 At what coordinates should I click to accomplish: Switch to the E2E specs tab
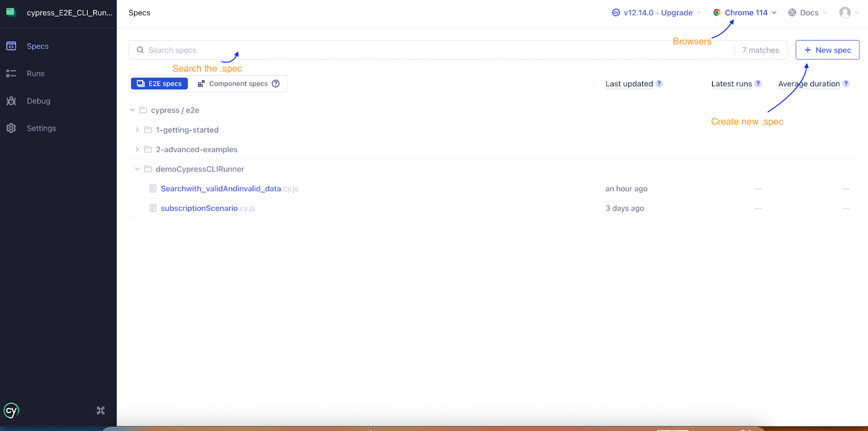click(159, 83)
